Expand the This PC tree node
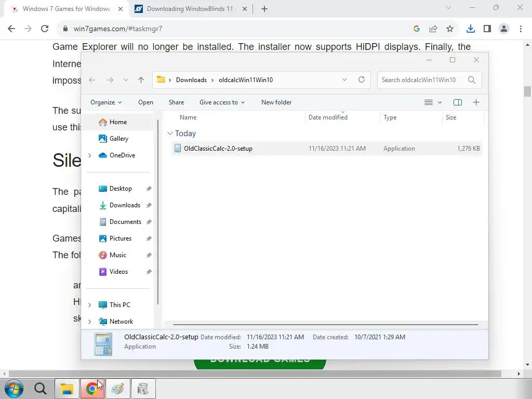The width and height of the screenshot is (532, 399). pos(89,305)
